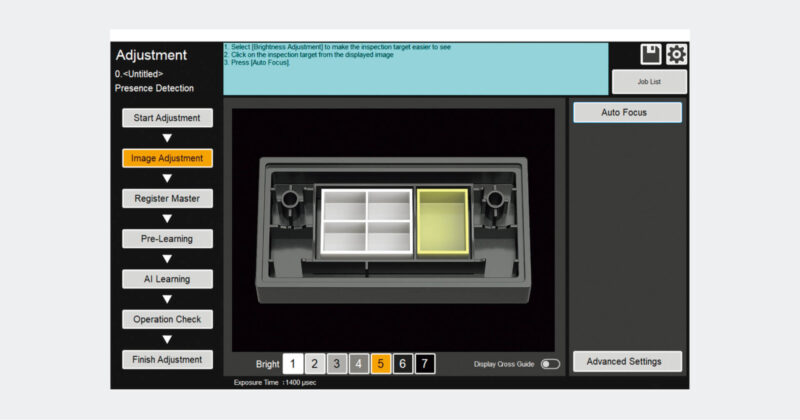Open the Advanced Settings panel
800x420 pixels.
click(627, 361)
